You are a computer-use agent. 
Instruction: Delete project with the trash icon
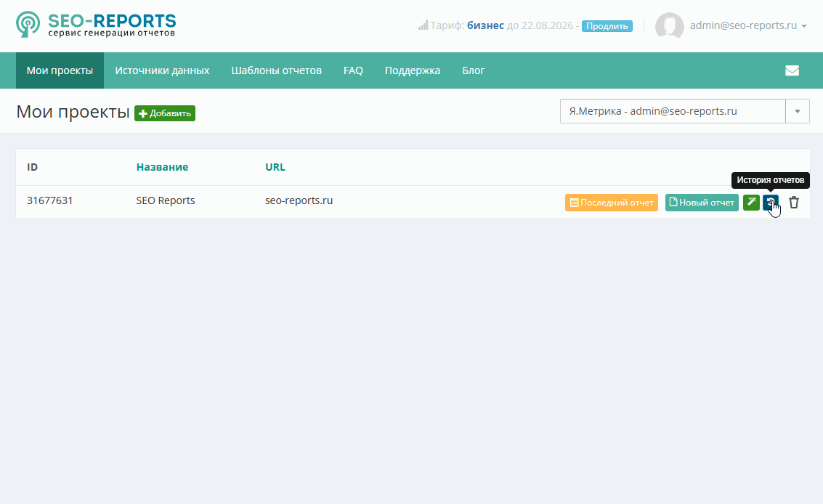click(794, 202)
